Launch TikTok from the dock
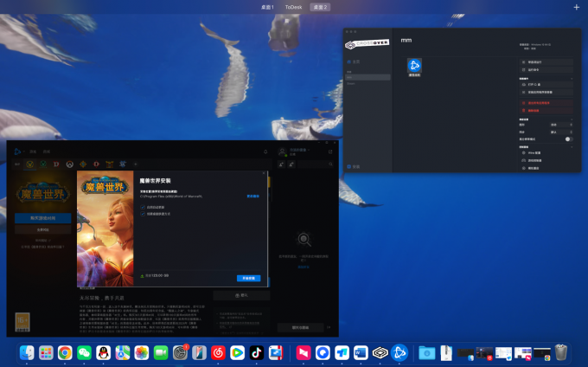This screenshot has height=367, width=588. (256, 352)
